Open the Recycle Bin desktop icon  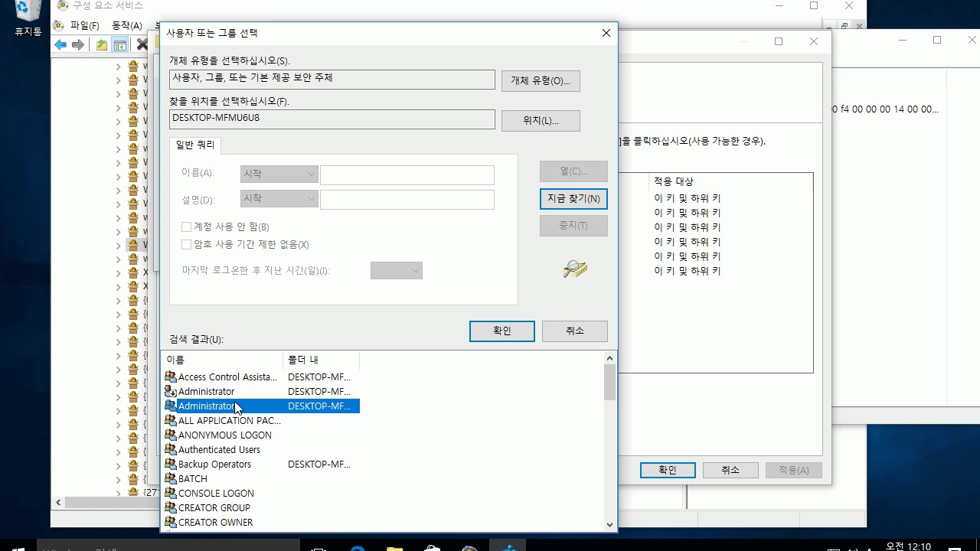[28, 18]
